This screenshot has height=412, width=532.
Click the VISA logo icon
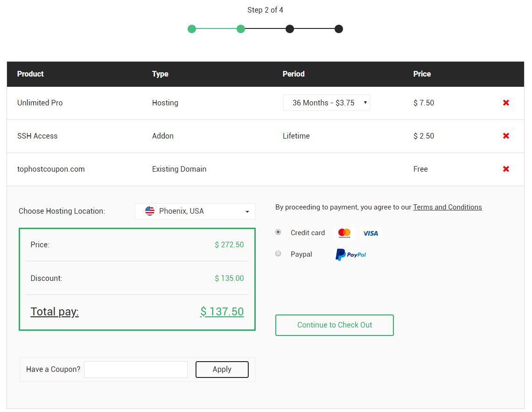coord(370,233)
